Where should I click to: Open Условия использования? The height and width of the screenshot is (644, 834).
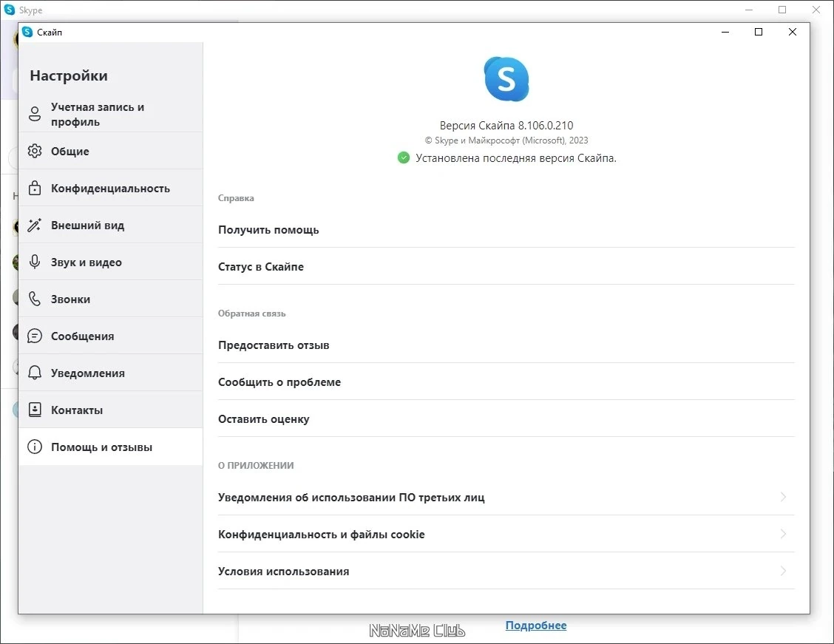click(506, 571)
